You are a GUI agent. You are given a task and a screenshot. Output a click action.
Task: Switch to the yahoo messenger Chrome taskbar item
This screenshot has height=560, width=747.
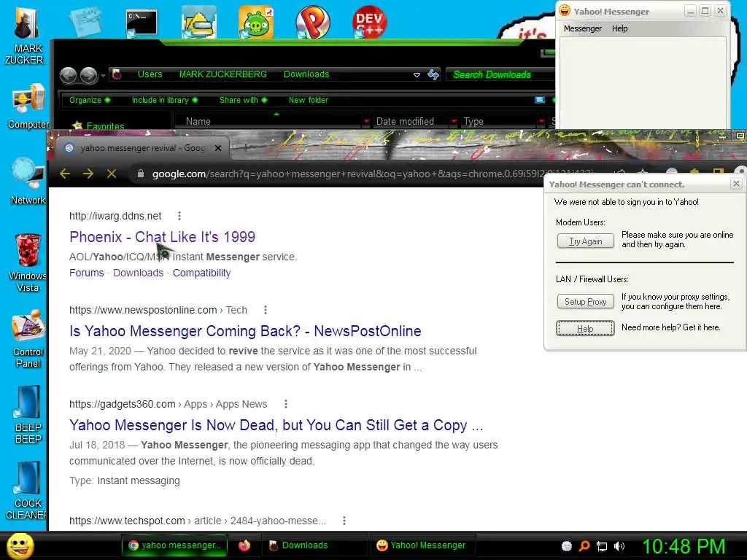coord(174,545)
